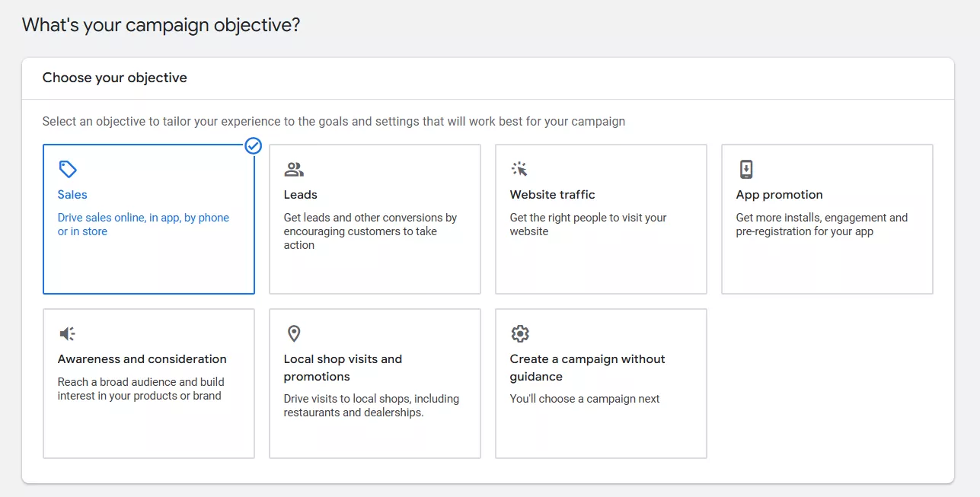Click the Leads people icon
This screenshot has height=497, width=980.
[x=294, y=169]
